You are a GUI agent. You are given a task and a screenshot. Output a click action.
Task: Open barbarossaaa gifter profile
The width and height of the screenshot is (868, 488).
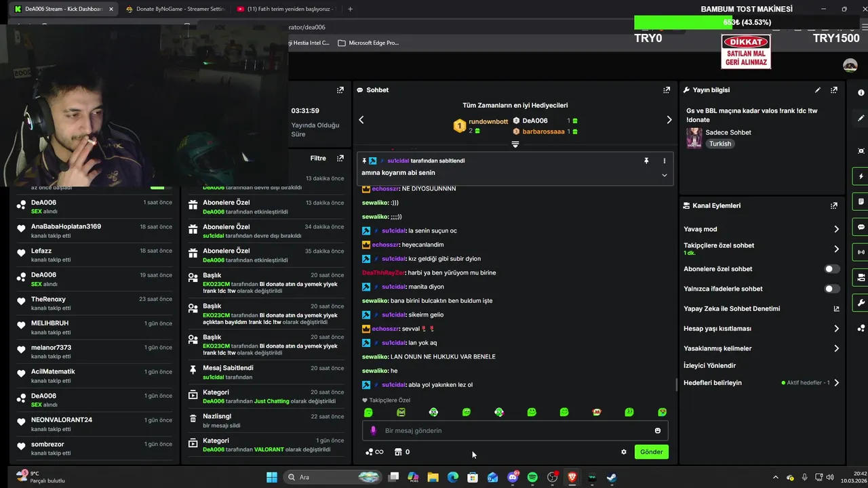543,131
